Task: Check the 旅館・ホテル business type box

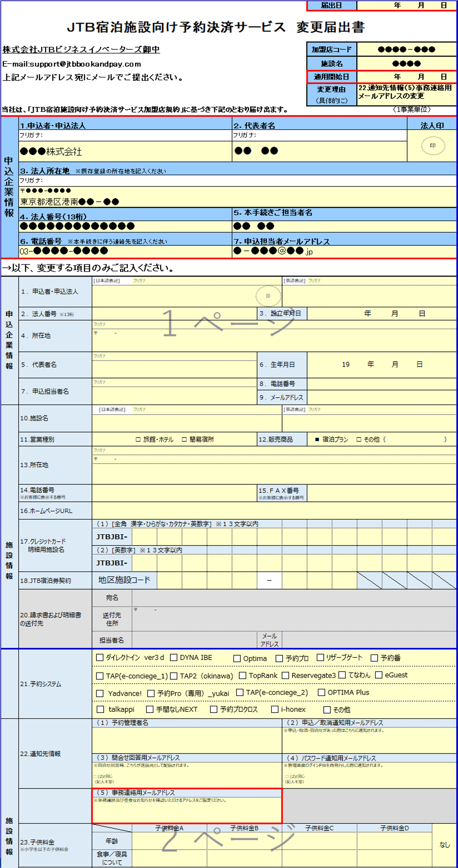Action: point(138,440)
